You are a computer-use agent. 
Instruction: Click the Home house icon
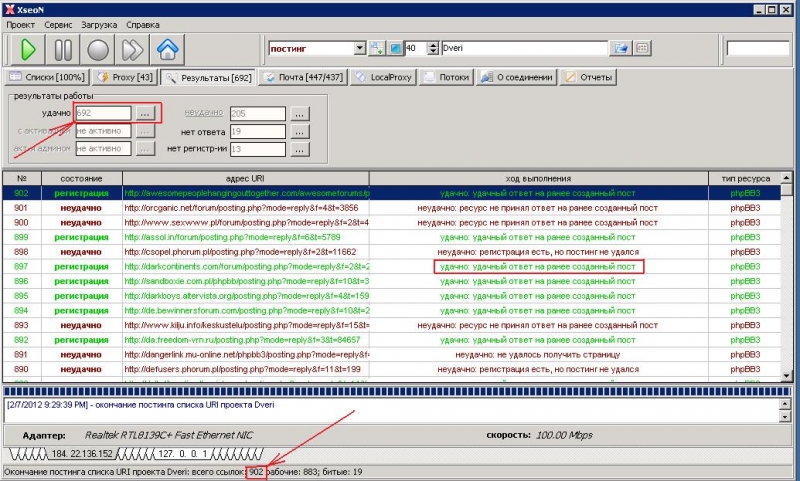pos(168,48)
